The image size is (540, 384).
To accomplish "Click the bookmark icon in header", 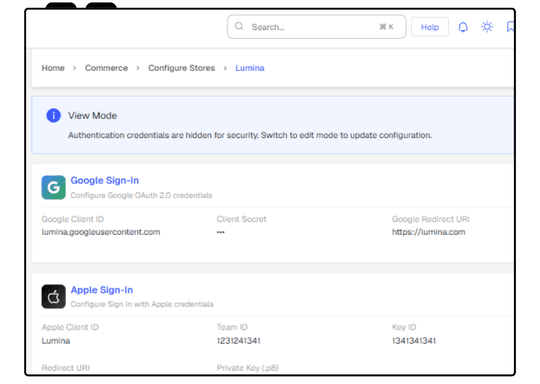I will point(510,27).
